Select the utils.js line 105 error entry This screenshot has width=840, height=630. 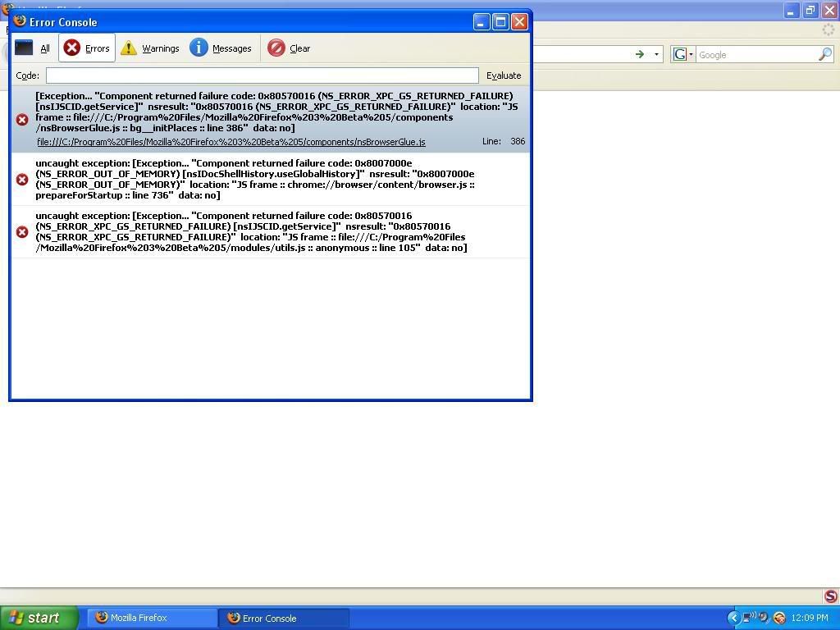(254, 231)
